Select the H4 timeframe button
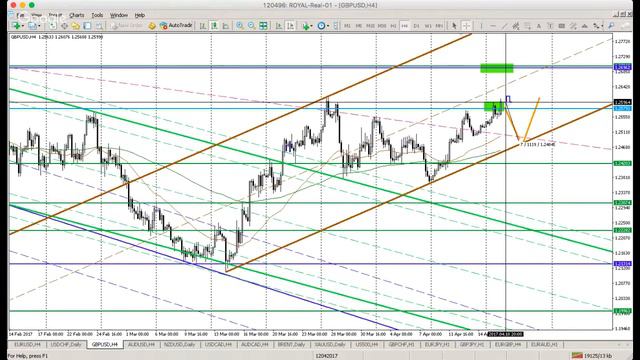640x360 pixels. point(404,26)
